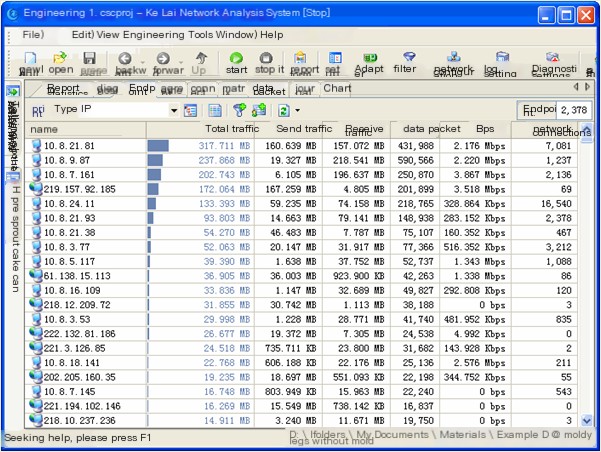The image size is (601, 452).
Task: Click the scroll up arrow of the list
Action: [586, 129]
